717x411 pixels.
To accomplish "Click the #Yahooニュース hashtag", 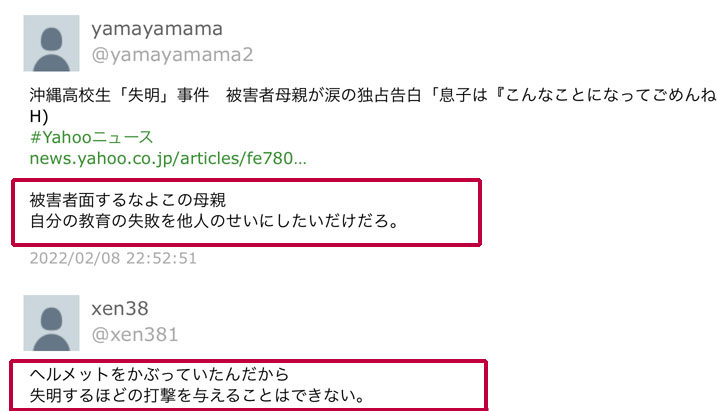I will pyautogui.click(x=91, y=137).
